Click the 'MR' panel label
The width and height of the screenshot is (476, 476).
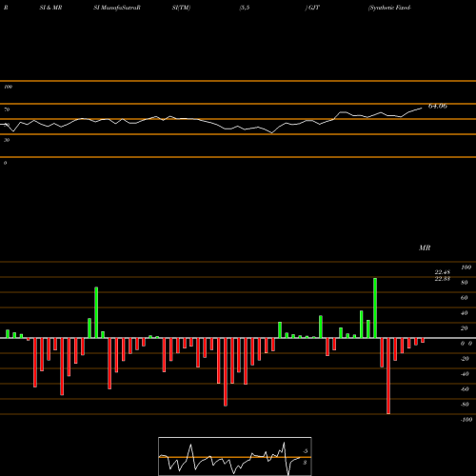tap(425, 248)
